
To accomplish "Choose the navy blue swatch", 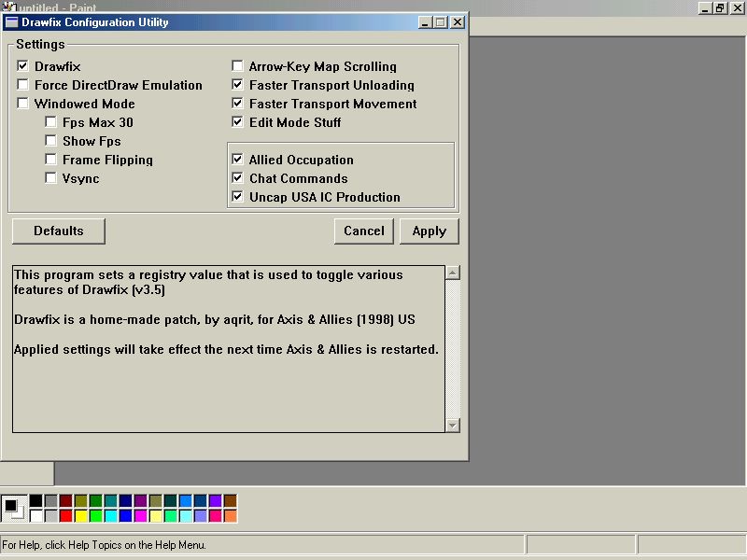I will click(x=126, y=500).
